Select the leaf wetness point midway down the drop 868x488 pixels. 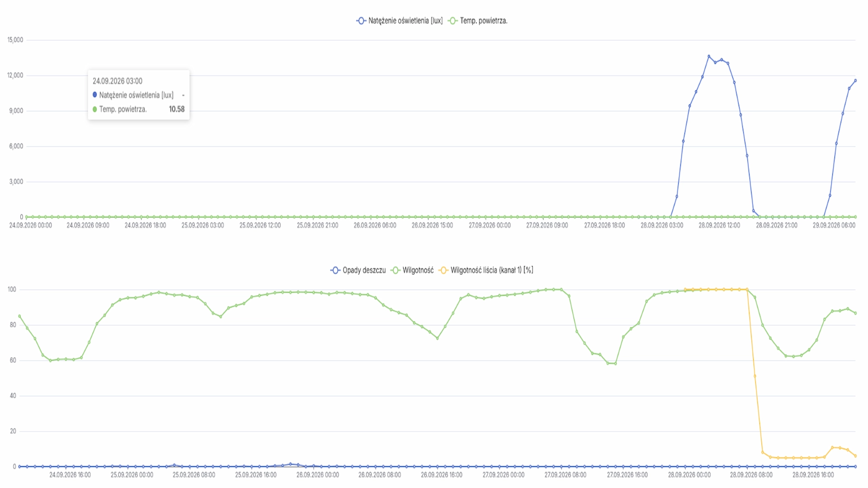tap(755, 376)
